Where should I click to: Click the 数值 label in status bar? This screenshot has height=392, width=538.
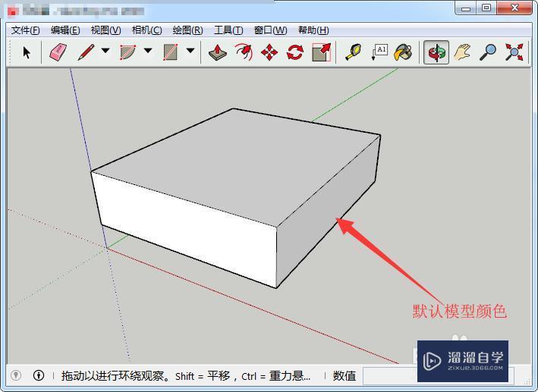pyautogui.click(x=345, y=376)
